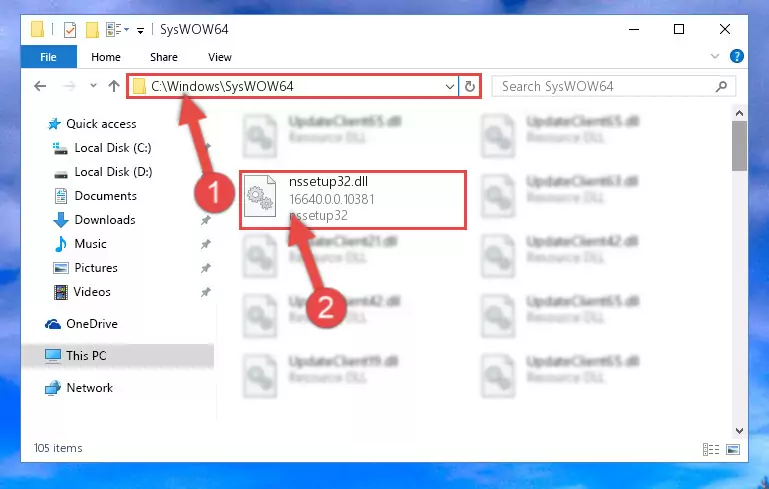This screenshot has width=769, height=489.
Task: Open the recent locations dropdown arrow
Action: pos(93,86)
